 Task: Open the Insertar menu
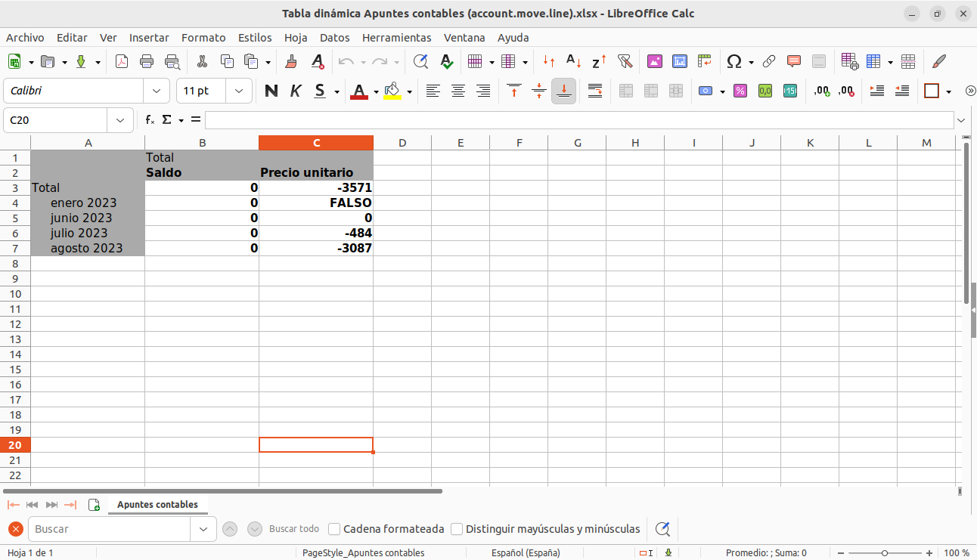pos(149,37)
